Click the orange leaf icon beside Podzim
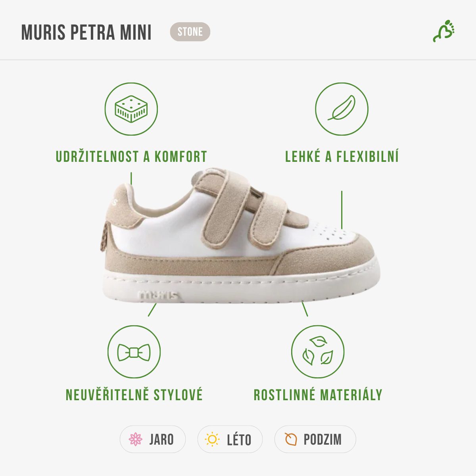This screenshot has height=476, width=476. pyautogui.click(x=291, y=439)
